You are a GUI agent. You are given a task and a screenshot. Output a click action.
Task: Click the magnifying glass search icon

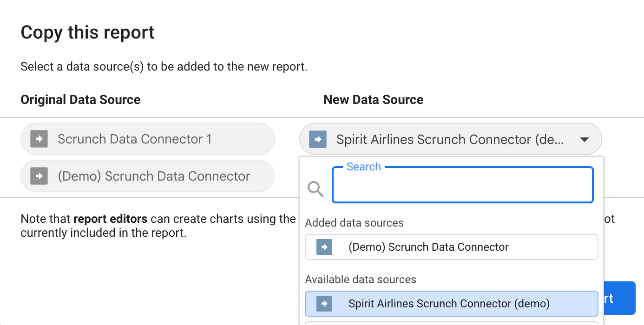click(315, 188)
